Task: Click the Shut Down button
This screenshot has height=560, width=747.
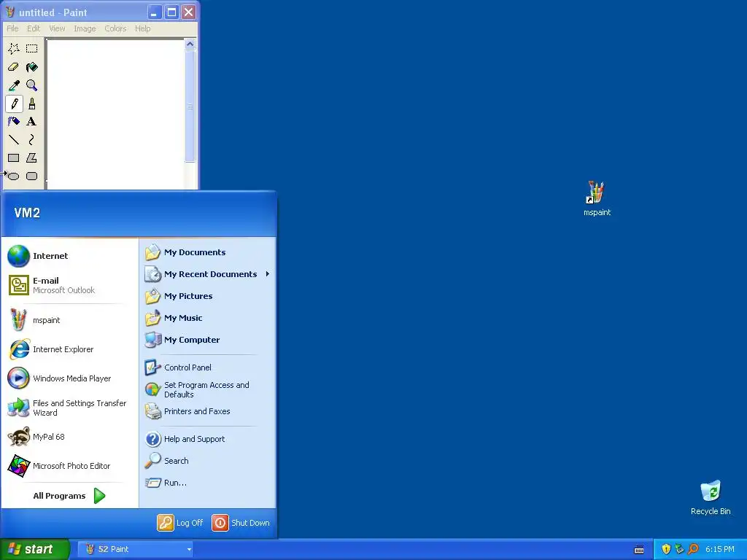Action: [241, 523]
